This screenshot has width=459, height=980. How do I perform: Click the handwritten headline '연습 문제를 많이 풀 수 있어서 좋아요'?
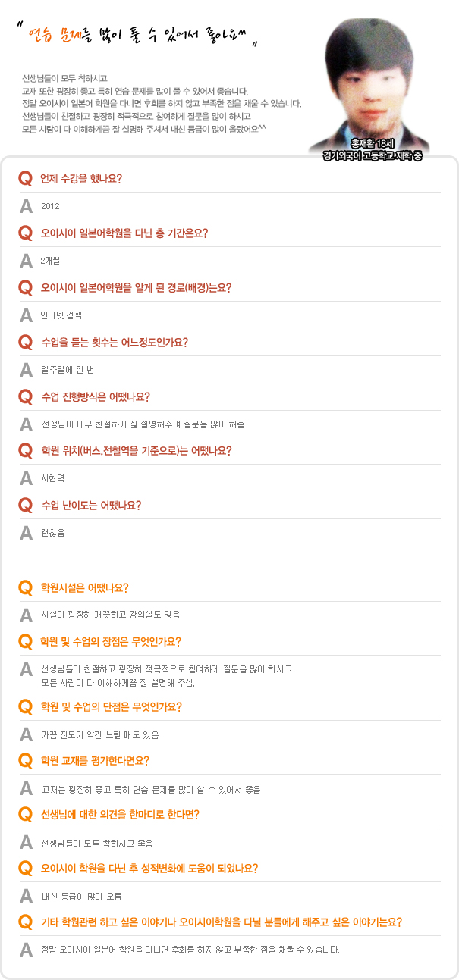140,33
